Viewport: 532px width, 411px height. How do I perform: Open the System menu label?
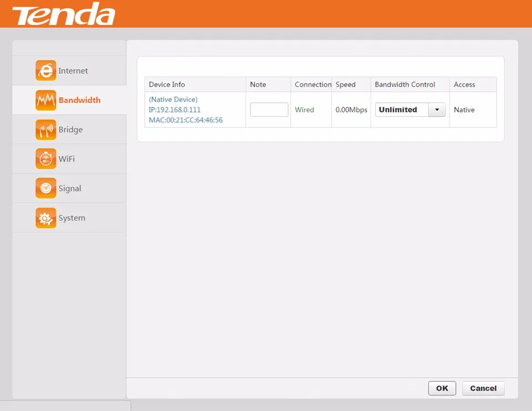point(71,218)
